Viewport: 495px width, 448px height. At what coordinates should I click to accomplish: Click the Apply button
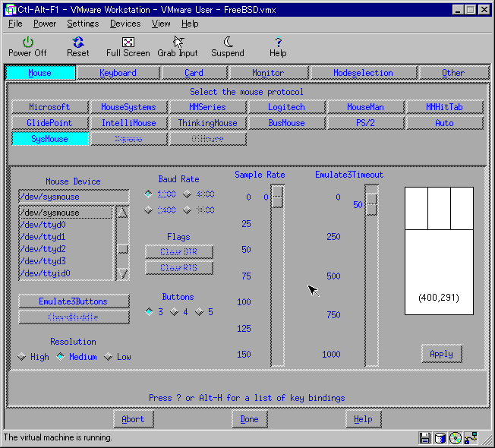coord(442,354)
